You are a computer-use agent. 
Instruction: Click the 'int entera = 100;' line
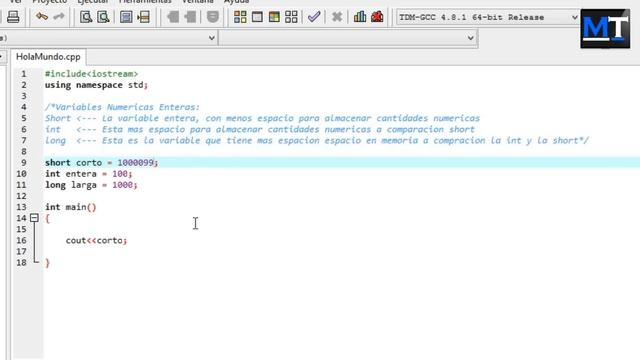[x=89, y=174]
